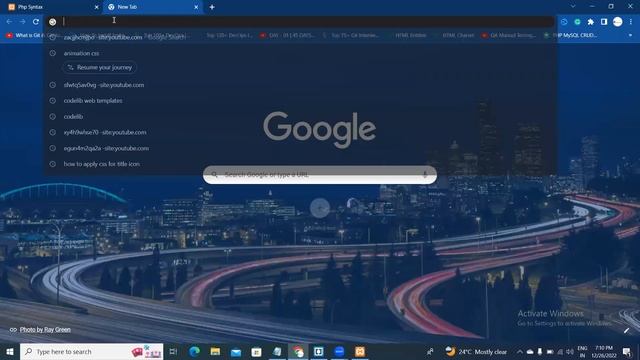Open the weather widget 24°C Mostly clear
The width and height of the screenshot is (640, 360).
pyautogui.click(x=476, y=351)
